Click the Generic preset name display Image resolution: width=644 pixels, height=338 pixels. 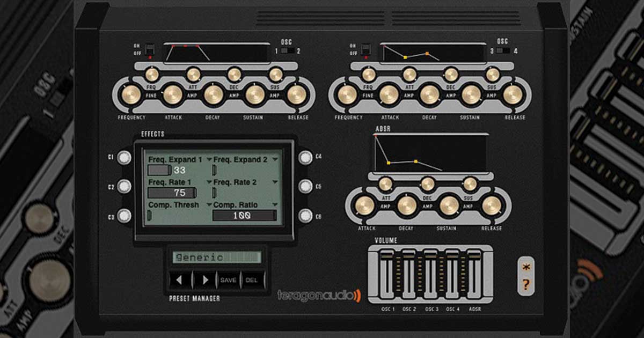pyautogui.click(x=217, y=257)
